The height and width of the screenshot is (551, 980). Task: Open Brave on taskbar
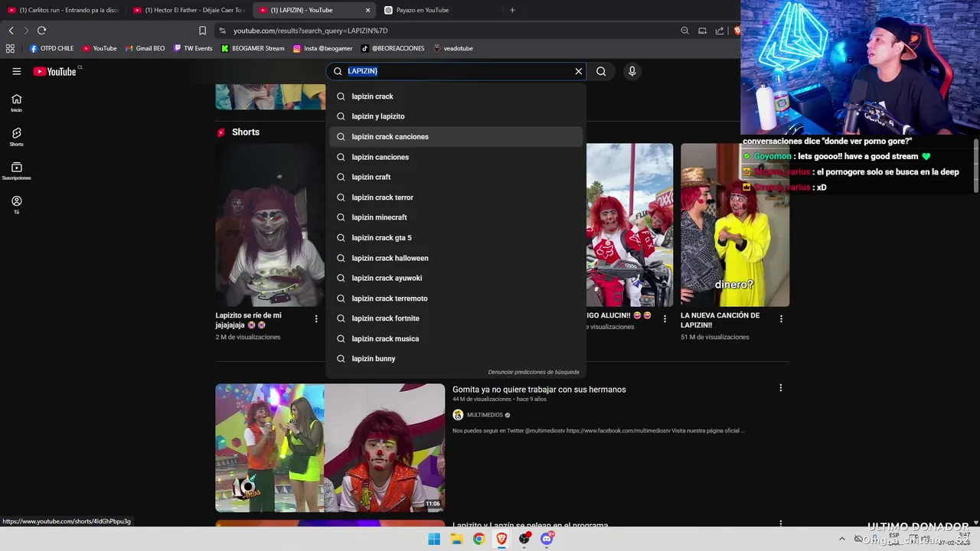coord(501,539)
